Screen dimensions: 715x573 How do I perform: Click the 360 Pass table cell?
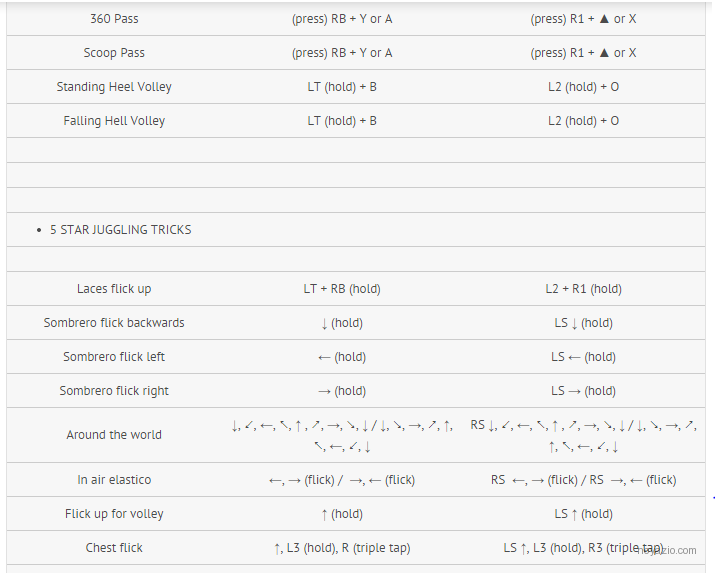tap(114, 19)
